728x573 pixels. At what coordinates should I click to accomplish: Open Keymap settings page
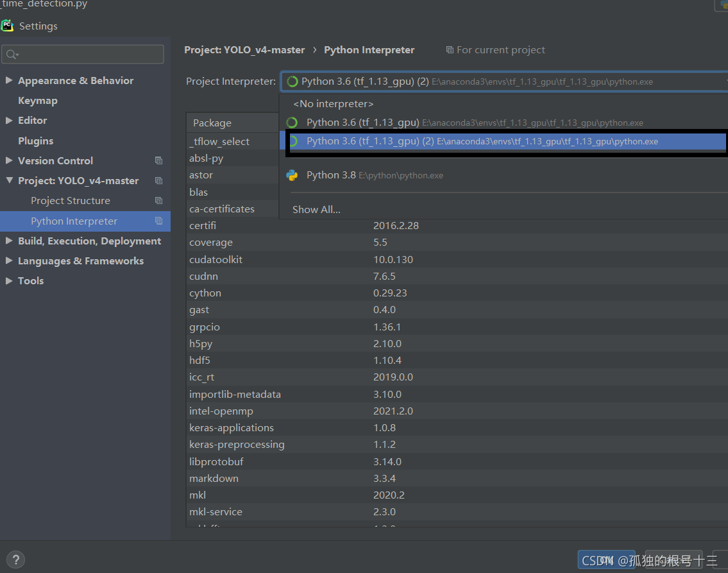tap(38, 100)
